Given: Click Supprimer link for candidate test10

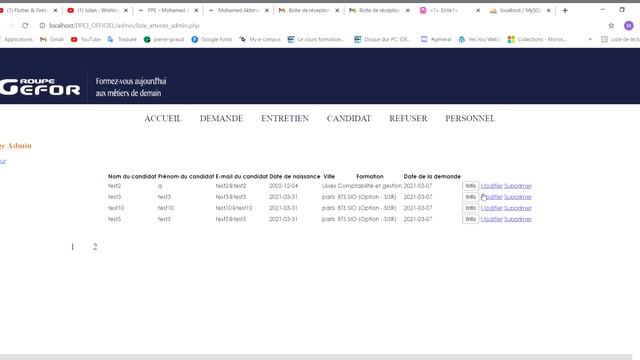Looking at the screenshot, I should click(x=518, y=208).
